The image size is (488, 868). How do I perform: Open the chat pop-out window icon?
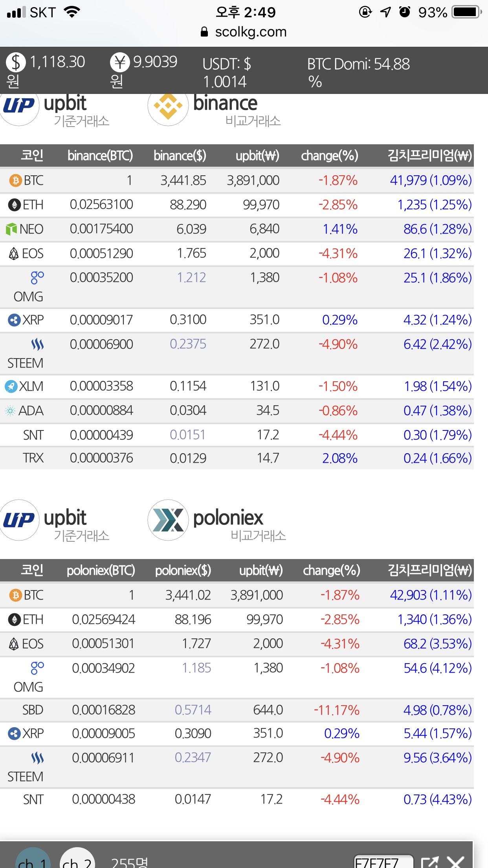(430, 863)
